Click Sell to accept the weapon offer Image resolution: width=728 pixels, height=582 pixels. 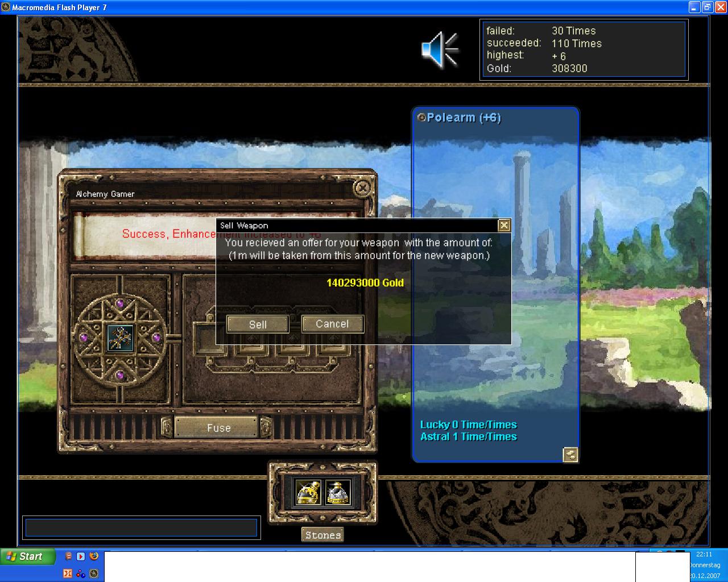pos(258,324)
